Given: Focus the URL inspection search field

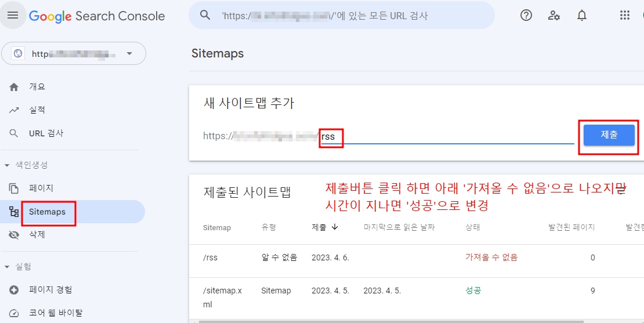Looking at the screenshot, I should coord(341,15).
